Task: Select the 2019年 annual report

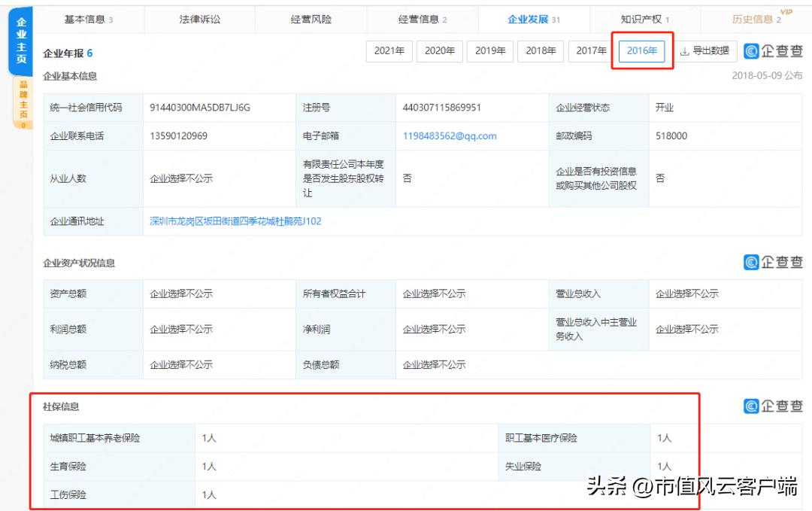Action: tap(489, 51)
